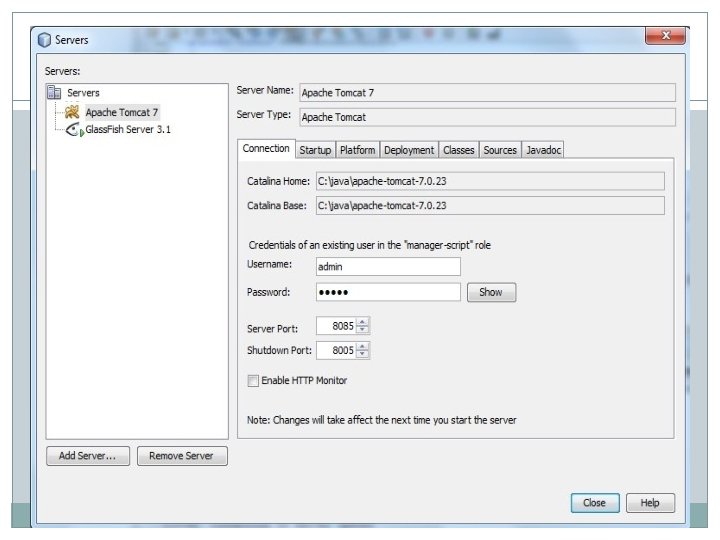Select GlassFish Server 3.1 in server tree
The image size is (720, 540).
(128, 129)
